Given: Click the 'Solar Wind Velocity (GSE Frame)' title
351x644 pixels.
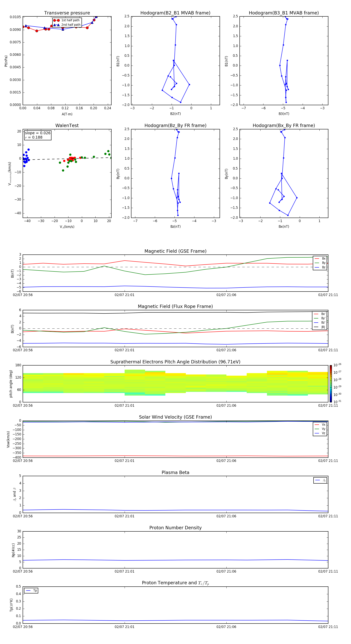Looking at the screenshot, I should coord(175,417).
